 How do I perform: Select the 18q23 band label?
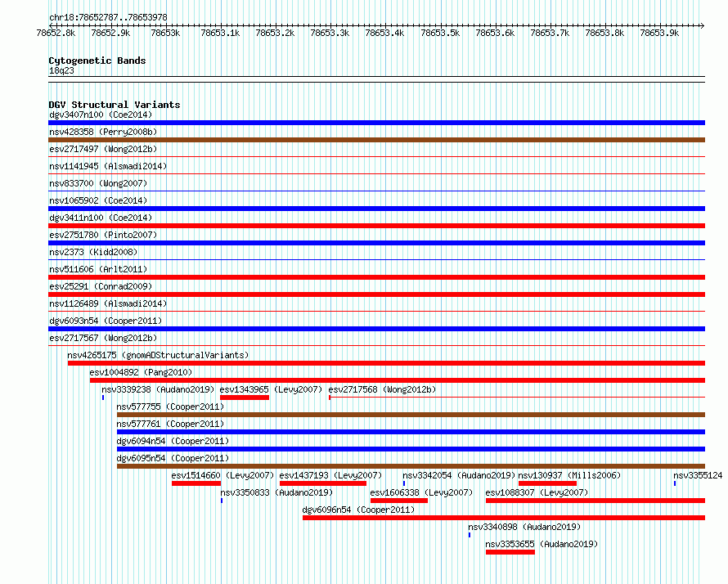[61, 70]
